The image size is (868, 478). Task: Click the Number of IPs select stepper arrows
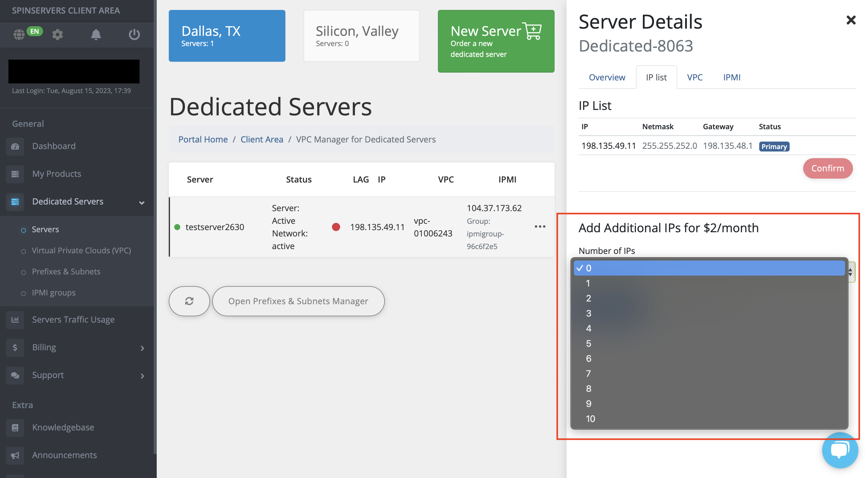pos(851,272)
